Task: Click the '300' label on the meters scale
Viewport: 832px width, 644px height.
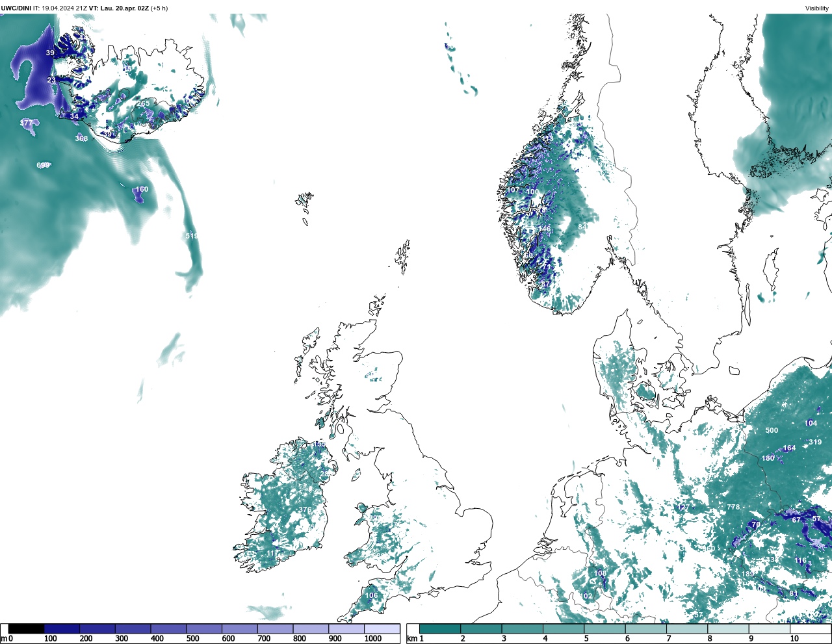Action: point(122,639)
